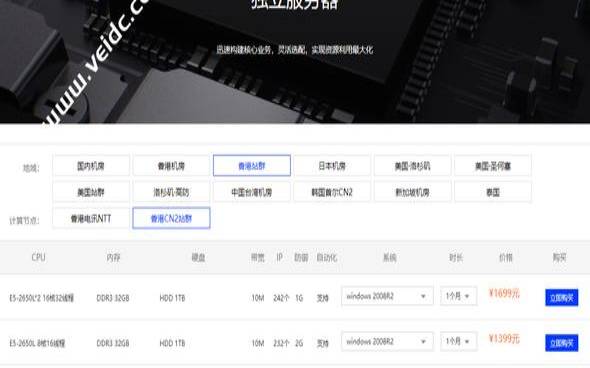Click the 带宽 column header
Screen dimensions: 590x368
[258, 257]
